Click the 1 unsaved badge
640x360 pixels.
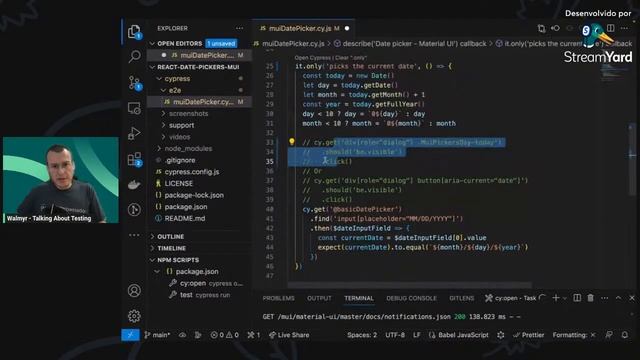[221, 43]
